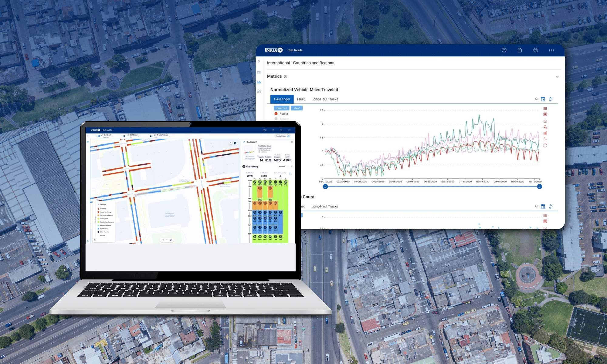Click filter sliders icon in left sidebar

coord(259,72)
